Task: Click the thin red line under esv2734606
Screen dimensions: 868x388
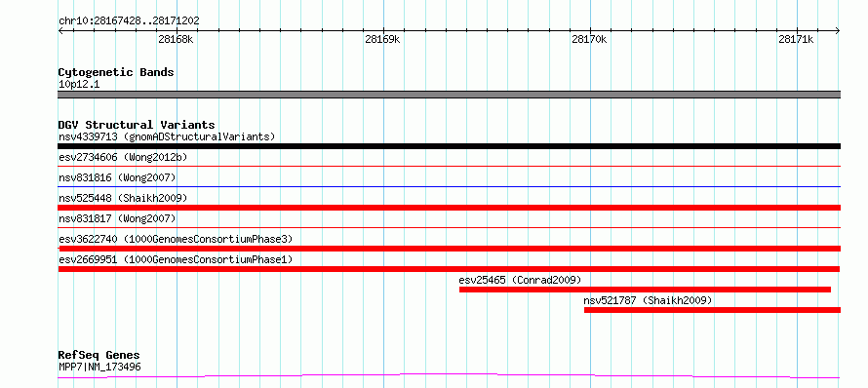Action: (449, 166)
